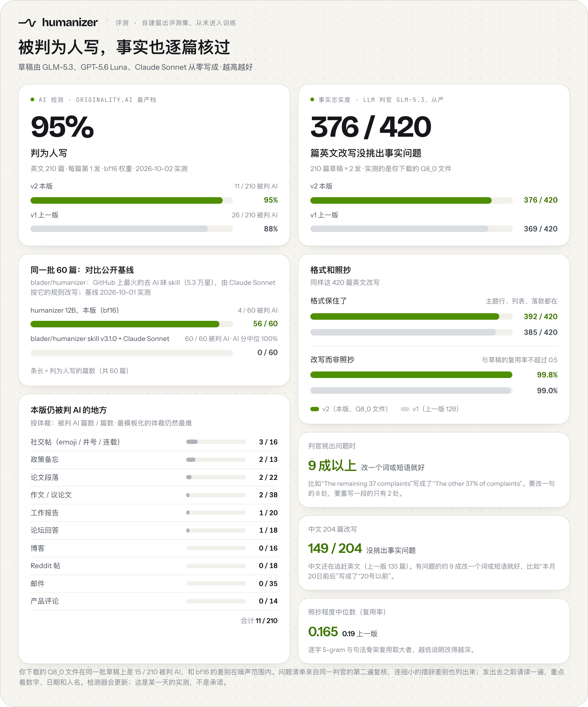Click the v2 376 / 420 green progress bar

coord(411,200)
